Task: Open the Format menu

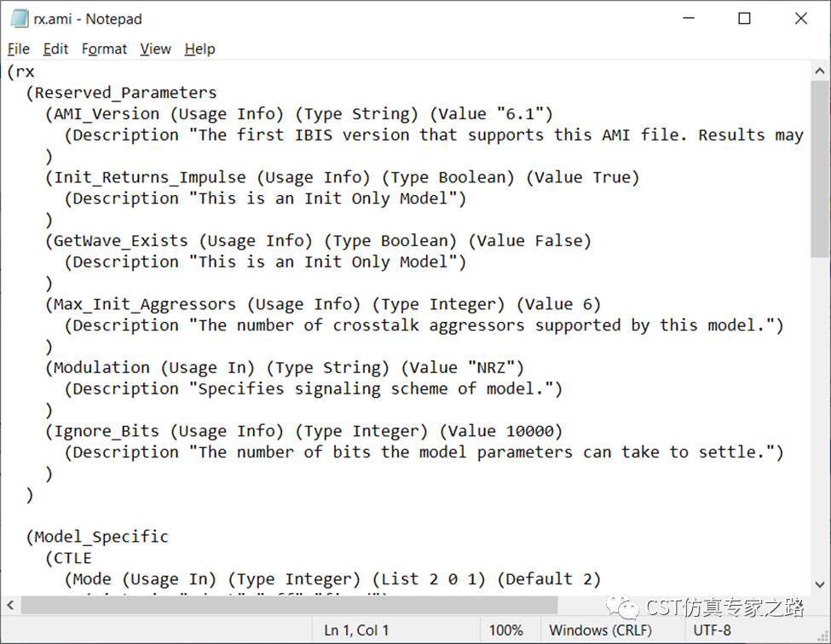Action: pos(104,49)
